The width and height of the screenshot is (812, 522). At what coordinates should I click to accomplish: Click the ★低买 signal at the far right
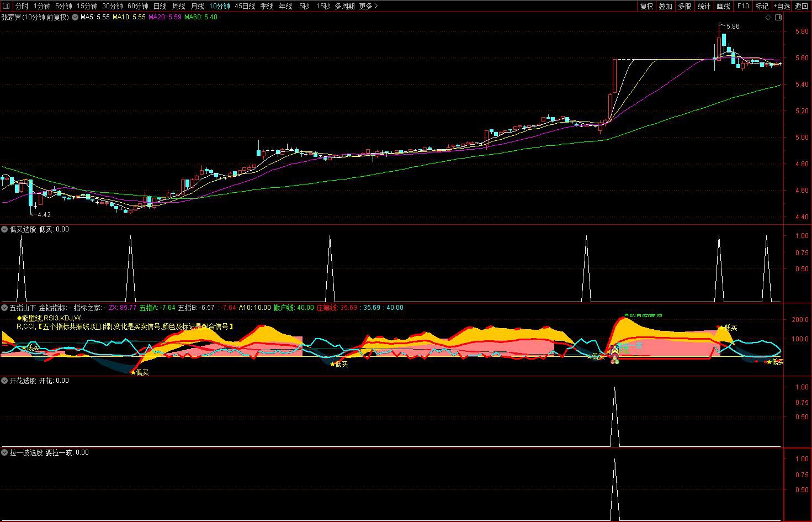click(x=775, y=362)
